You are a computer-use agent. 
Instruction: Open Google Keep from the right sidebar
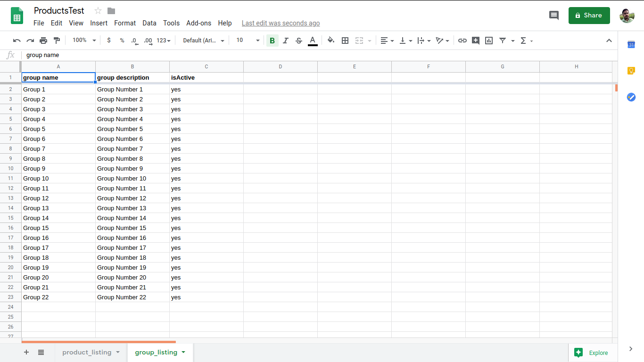tap(631, 70)
